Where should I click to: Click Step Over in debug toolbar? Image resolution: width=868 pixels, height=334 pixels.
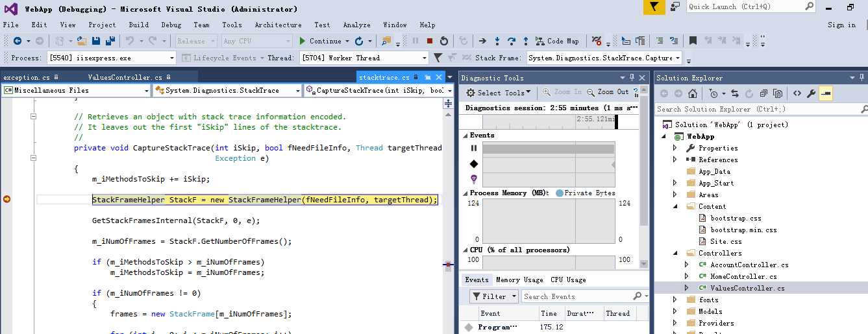click(x=512, y=41)
